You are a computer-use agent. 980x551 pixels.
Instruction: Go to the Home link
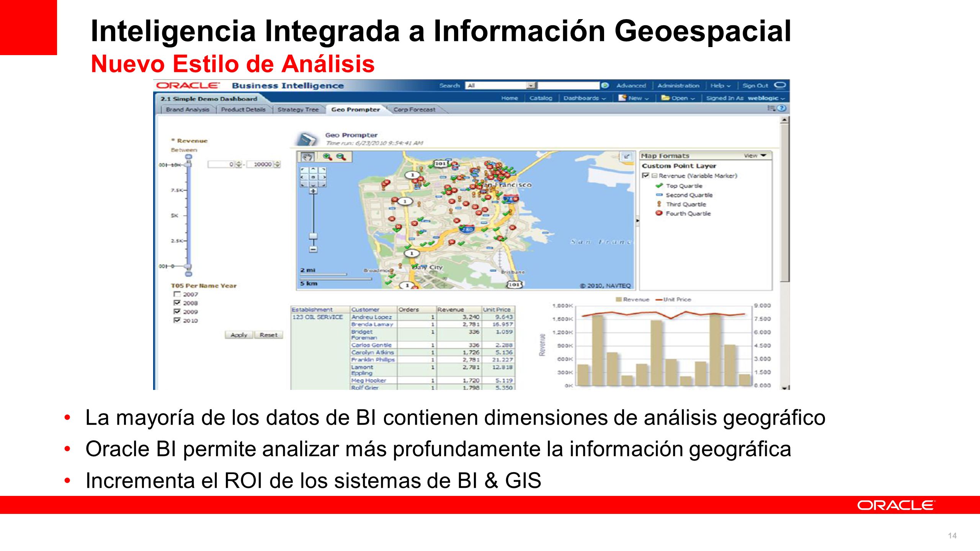click(510, 98)
